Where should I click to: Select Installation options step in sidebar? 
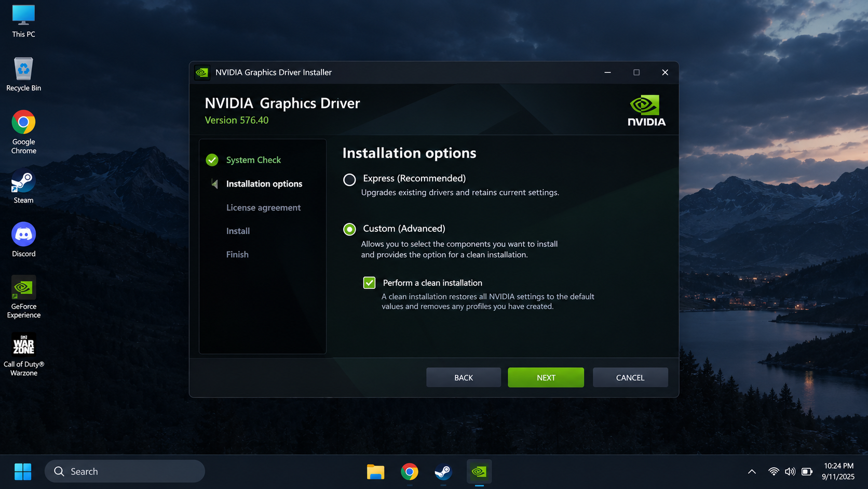point(264,184)
